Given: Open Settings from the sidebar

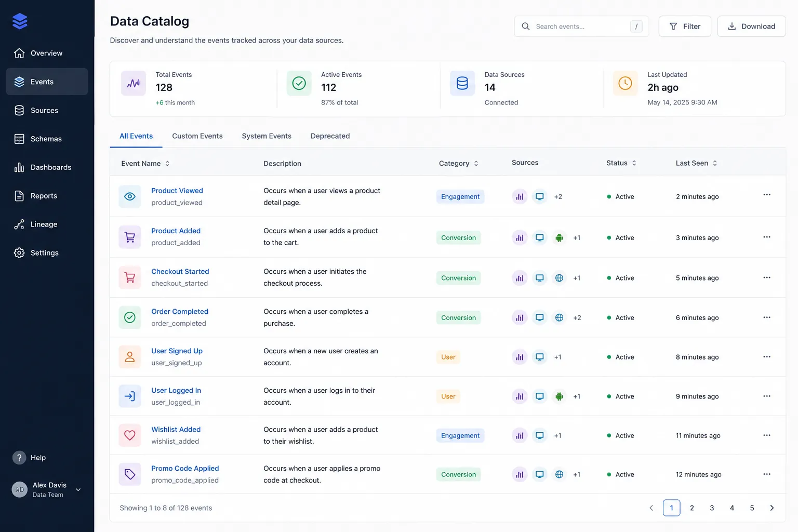Looking at the screenshot, I should (47, 253).
